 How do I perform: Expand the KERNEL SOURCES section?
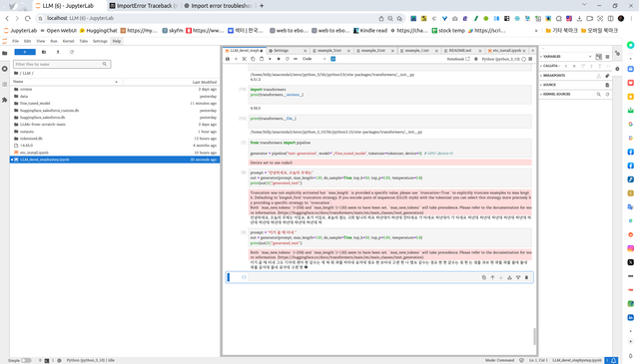tap(556, 94)
